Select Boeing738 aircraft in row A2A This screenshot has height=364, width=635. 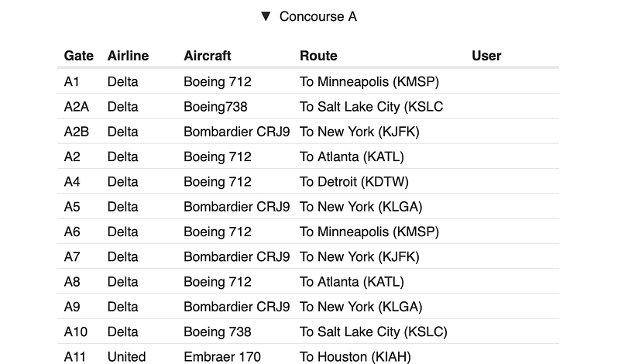point(215,107)
